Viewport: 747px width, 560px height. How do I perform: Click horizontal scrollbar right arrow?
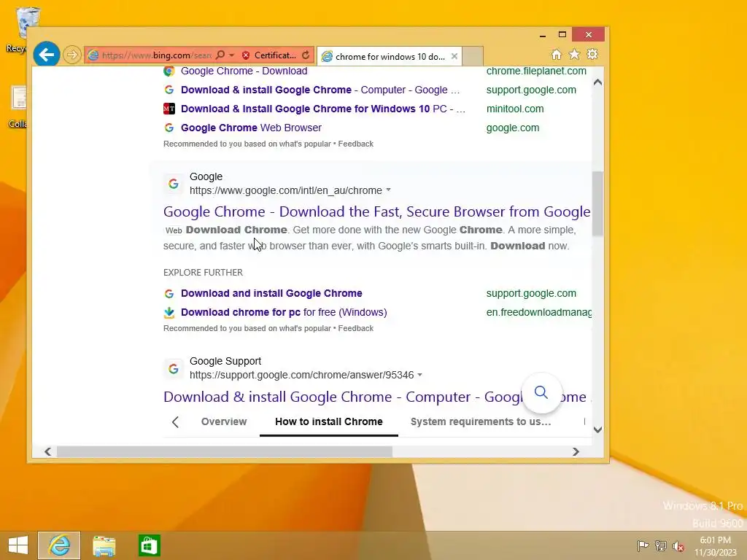(x=576, y=451)
